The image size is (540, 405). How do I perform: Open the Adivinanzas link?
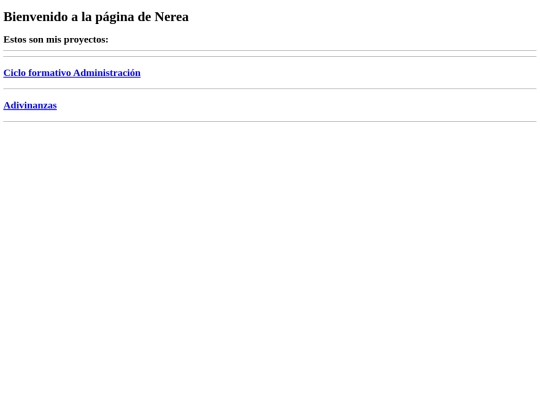point(30,105)
